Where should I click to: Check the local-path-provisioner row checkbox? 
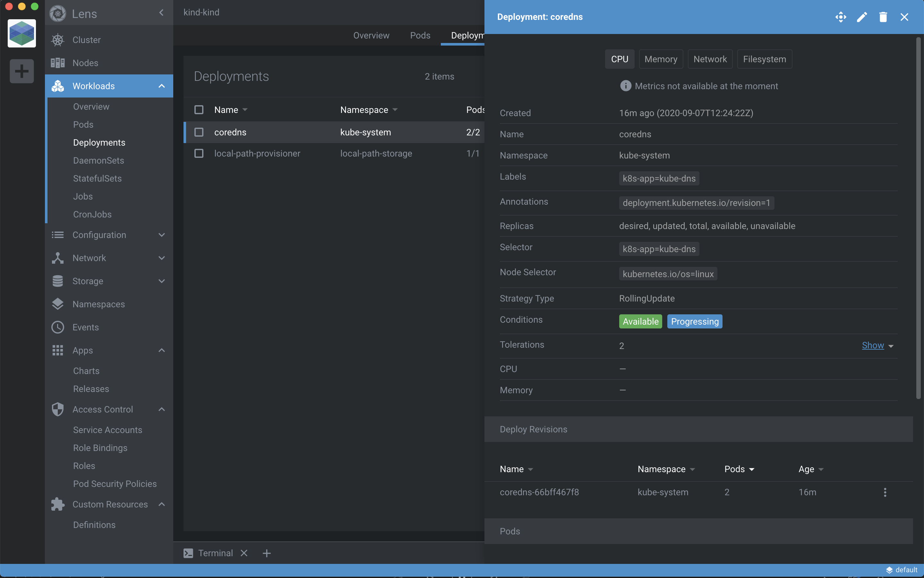198,153
